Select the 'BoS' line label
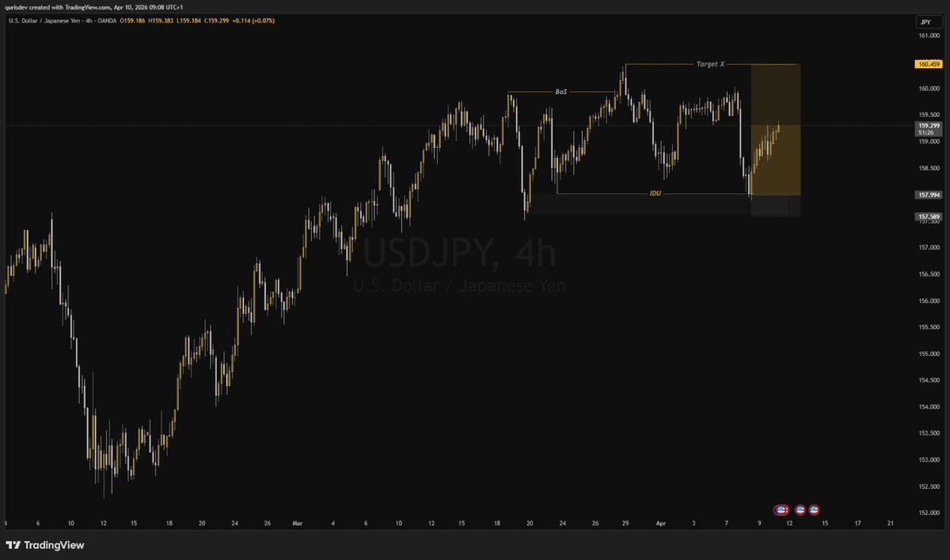The image size is (950, 560). (560, 92)
